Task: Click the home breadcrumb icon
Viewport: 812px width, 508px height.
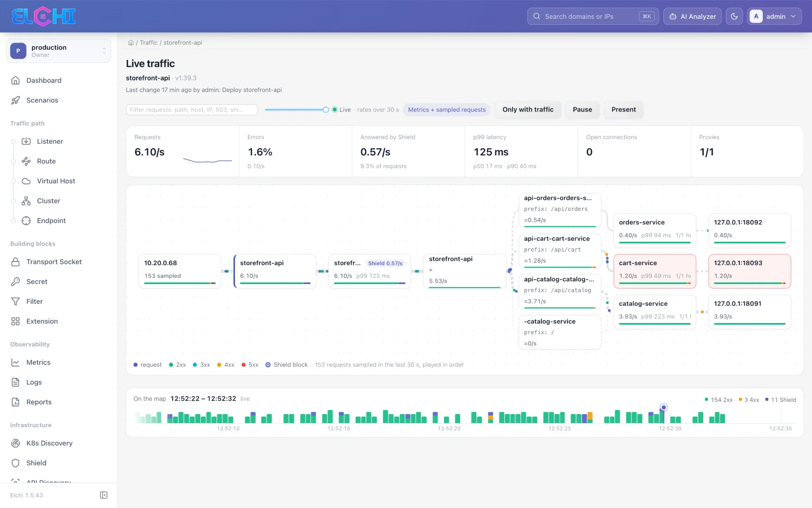Action: pyautogui.click(x=131, y=43)
